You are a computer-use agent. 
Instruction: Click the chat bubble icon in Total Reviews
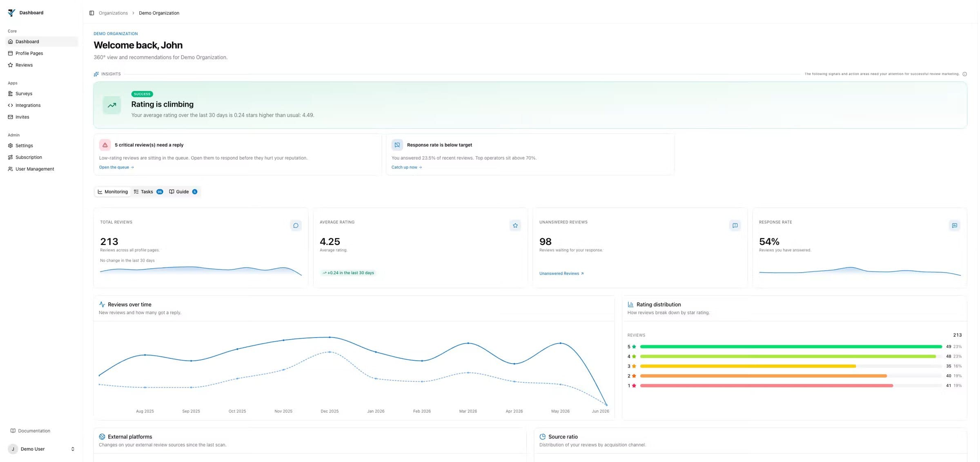click(x=296, y=226)
